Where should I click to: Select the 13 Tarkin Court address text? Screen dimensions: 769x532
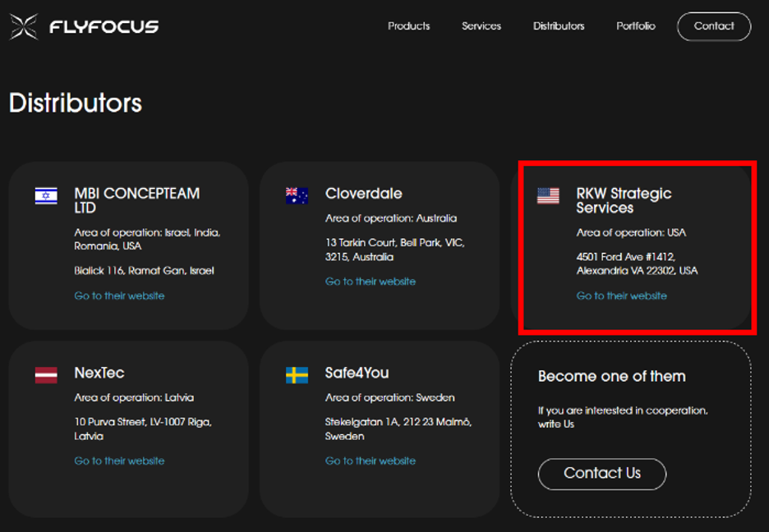pyautogui.click(x=395, y=250)
